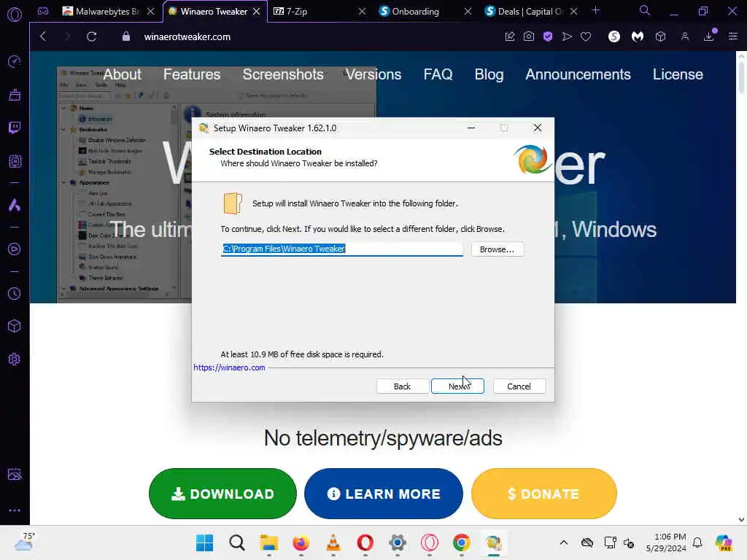
Task: Cancel the Winaero Tweaker setup
Action: (x=519, y=386)
